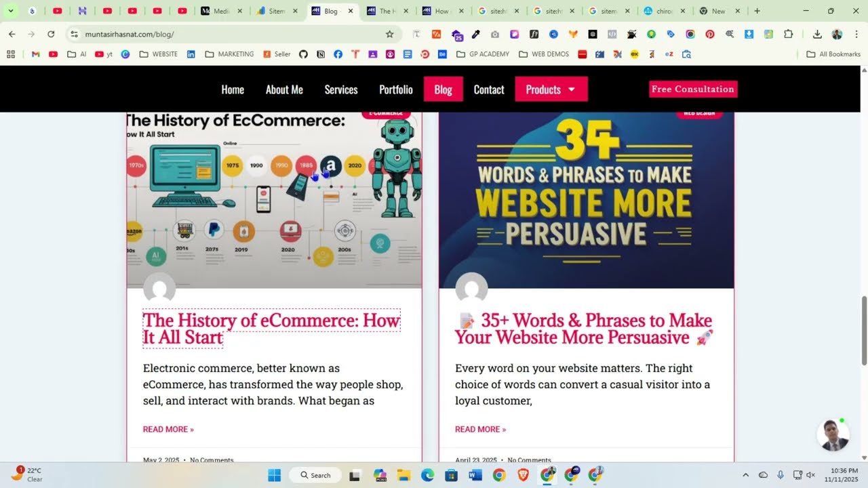Open the GP ACADEMY bookmarks folder
This screenshot has width=868, height=488.
pos(483,54)
